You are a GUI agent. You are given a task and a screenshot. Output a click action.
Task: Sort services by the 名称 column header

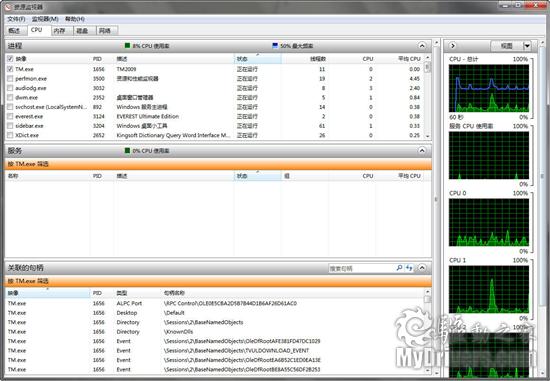point(48,176)
